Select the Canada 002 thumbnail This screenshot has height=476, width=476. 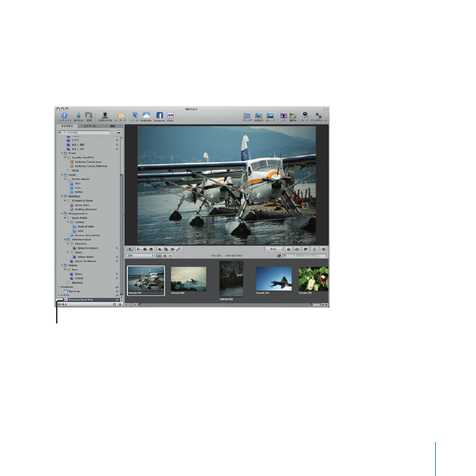click(x=189, y=279)
